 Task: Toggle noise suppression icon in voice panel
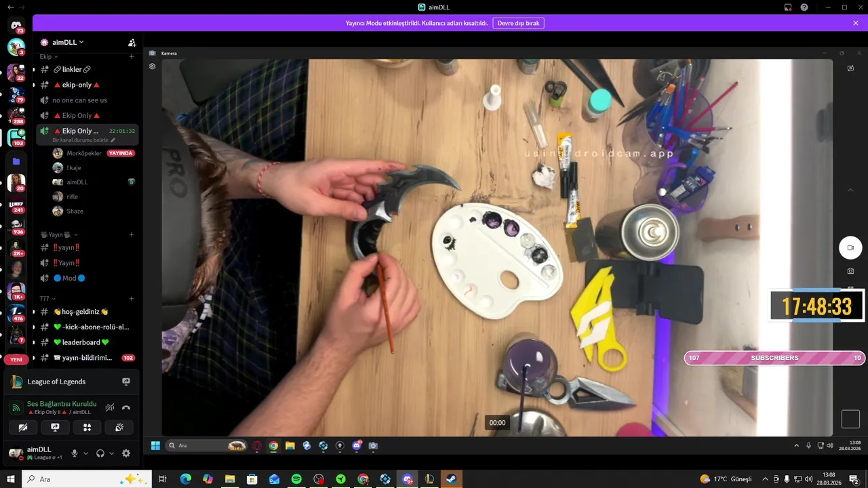[x=110, y=407]
